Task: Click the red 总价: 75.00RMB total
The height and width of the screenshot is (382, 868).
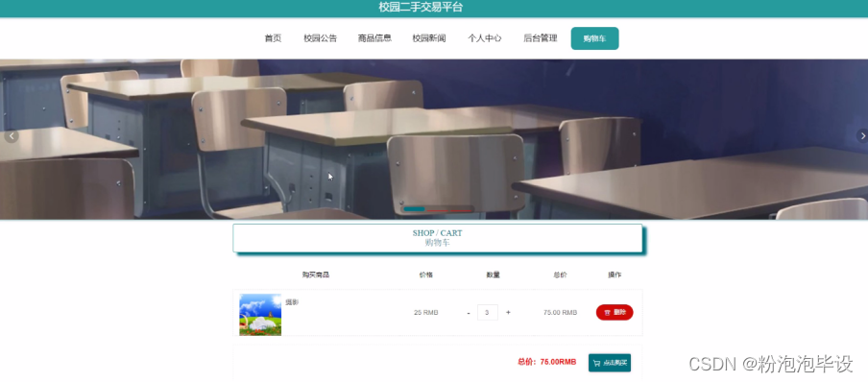Action: tap(547, 362)
